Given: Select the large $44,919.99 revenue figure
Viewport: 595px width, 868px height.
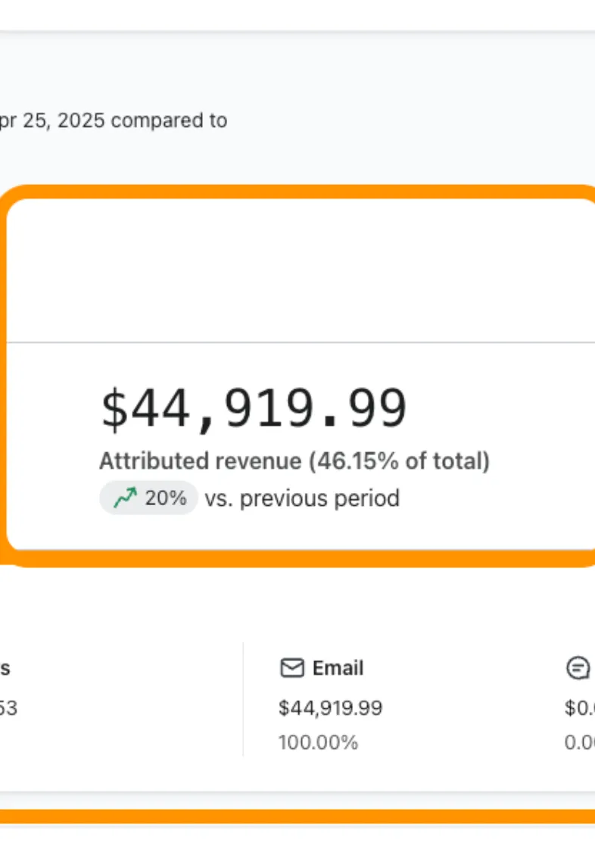Looking at the screenshot, I should pyautogui.click(x=254, y=410).
